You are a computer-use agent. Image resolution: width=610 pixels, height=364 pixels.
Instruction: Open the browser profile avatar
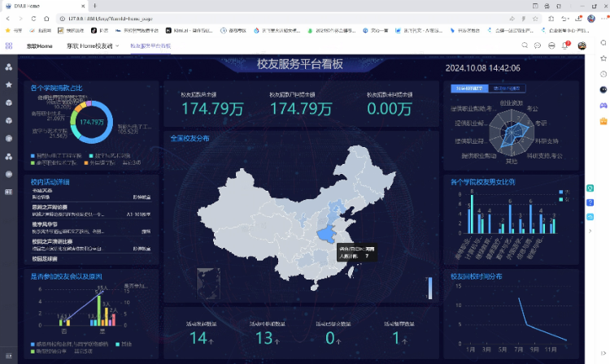pyautogui.click(x=591, y=18)
